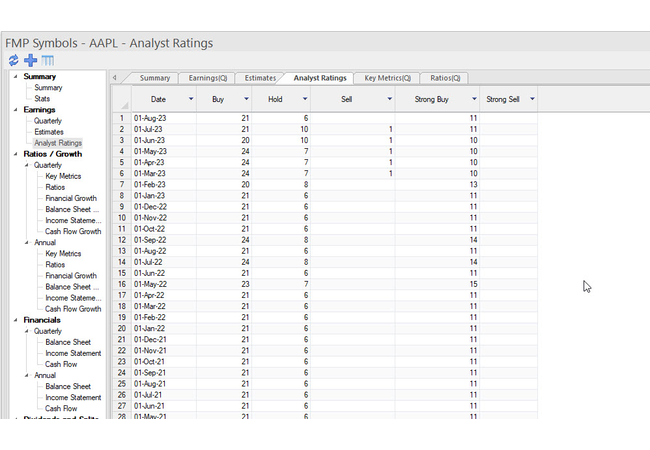Switch to the Estimates tab
The image size is (650, 450).
click(260, 78)
